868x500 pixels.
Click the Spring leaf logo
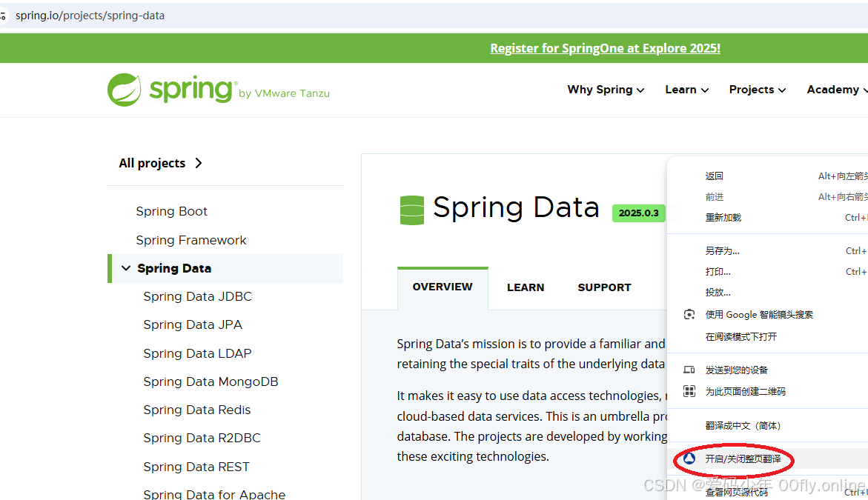124,90
